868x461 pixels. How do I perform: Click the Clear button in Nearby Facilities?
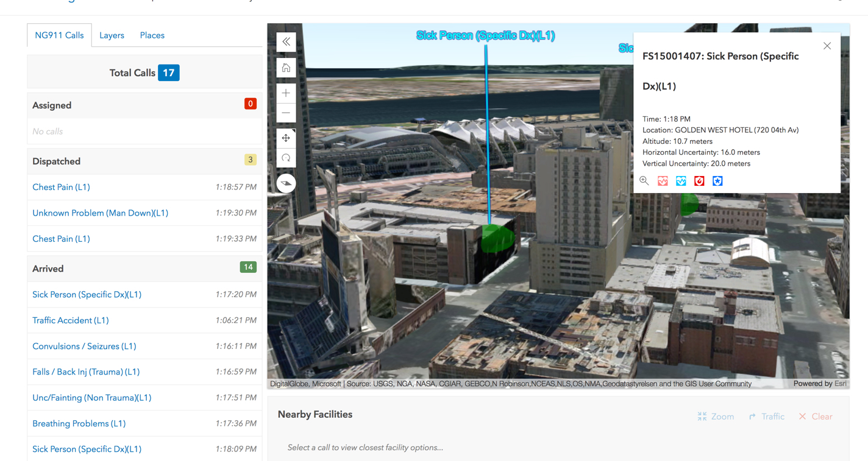[815, 417]
